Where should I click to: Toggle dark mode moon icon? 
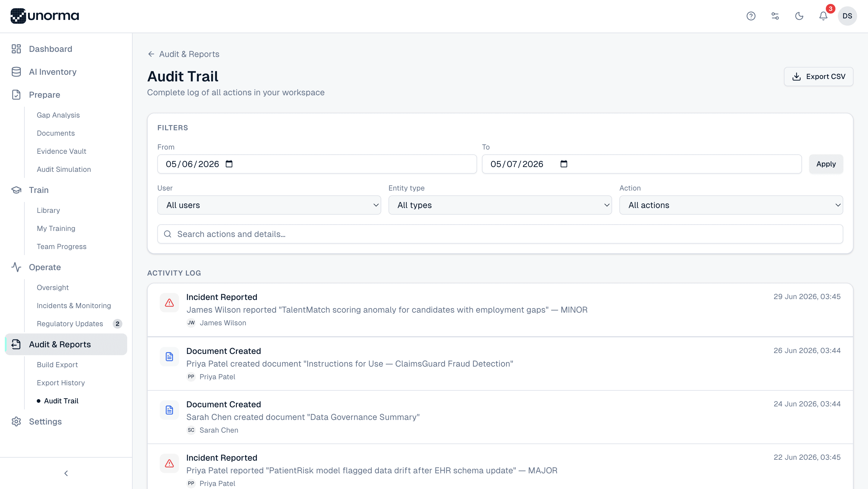point(799,16)
